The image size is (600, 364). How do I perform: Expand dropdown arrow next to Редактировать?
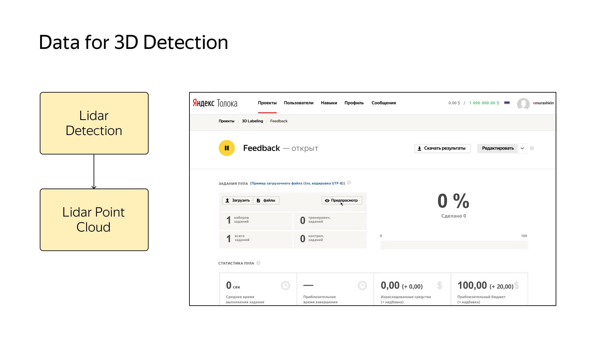(522, 148)
